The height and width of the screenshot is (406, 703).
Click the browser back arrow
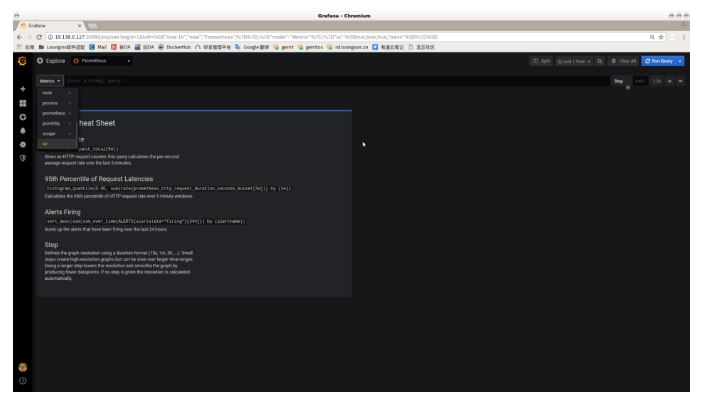point(19,37)
